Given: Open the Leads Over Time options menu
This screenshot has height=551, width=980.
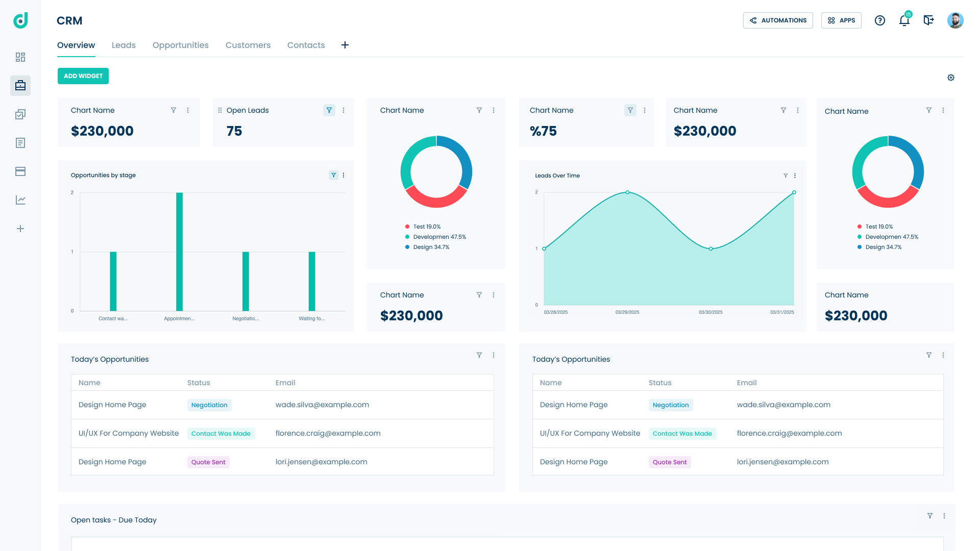Looking at the screenshot, I should coord(795,176).
